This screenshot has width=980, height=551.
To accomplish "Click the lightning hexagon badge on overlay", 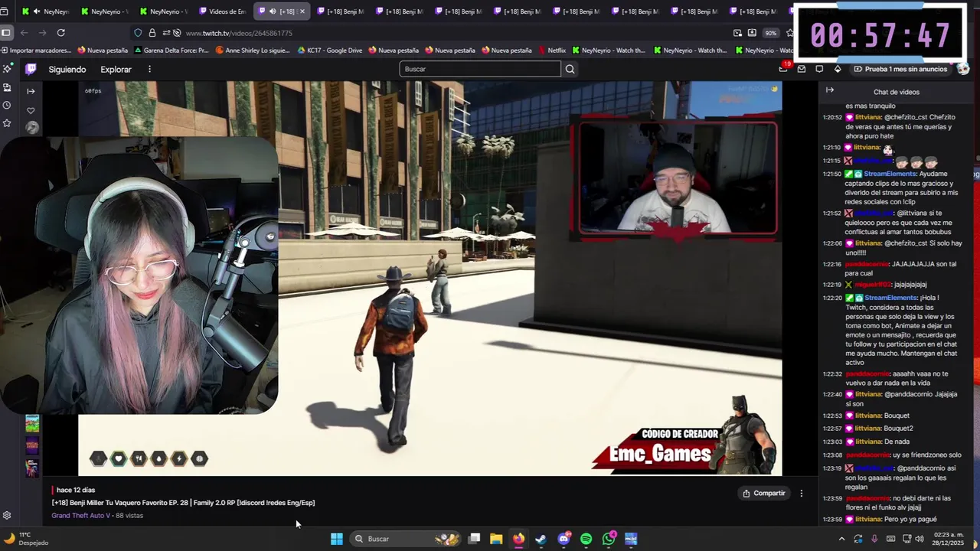I will coord(179,458).
